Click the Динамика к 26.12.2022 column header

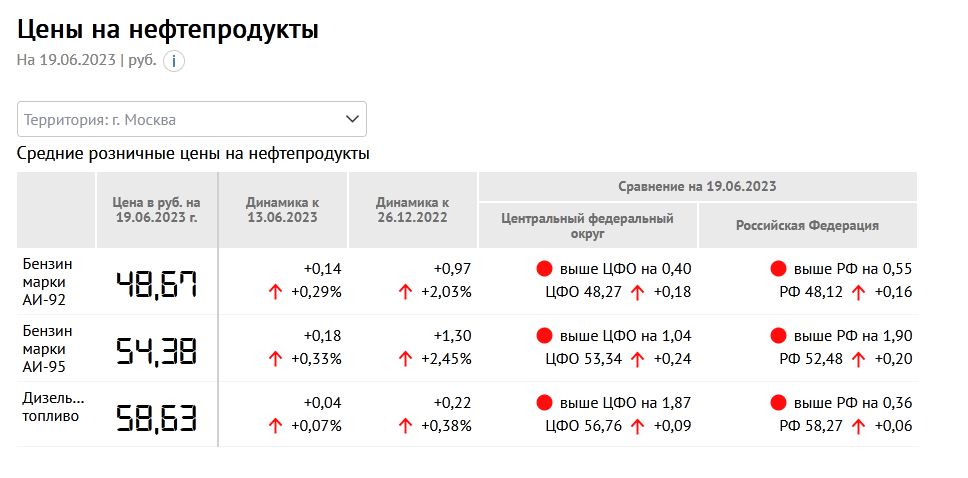tap(412, 209)
